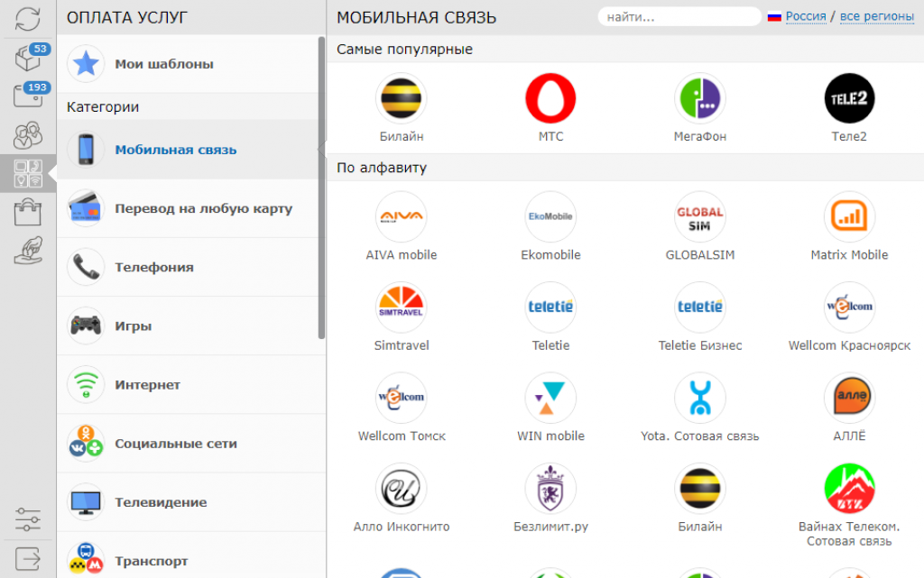Open Вайнах Телеком. Сотовая связь
The height and width of the screenshot is (578, 924).
(849, 489)
